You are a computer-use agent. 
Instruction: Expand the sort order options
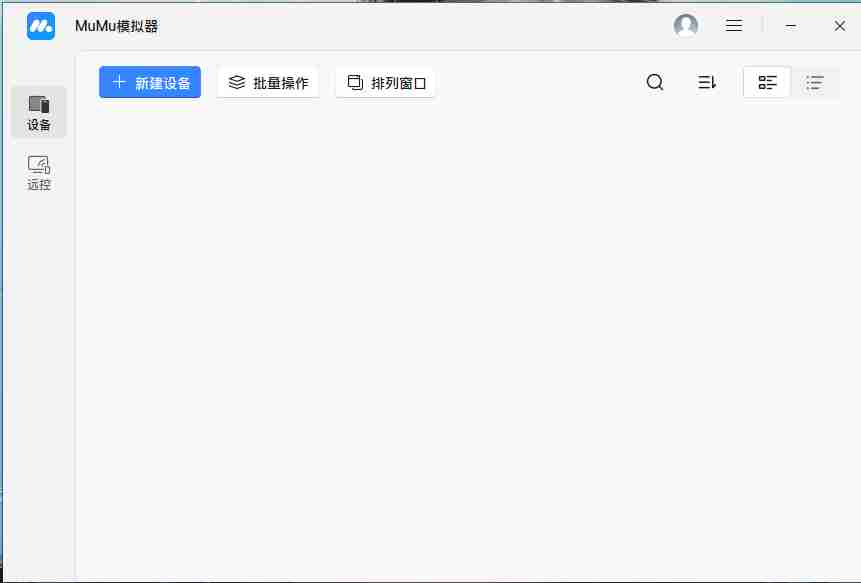pos(707,83)
